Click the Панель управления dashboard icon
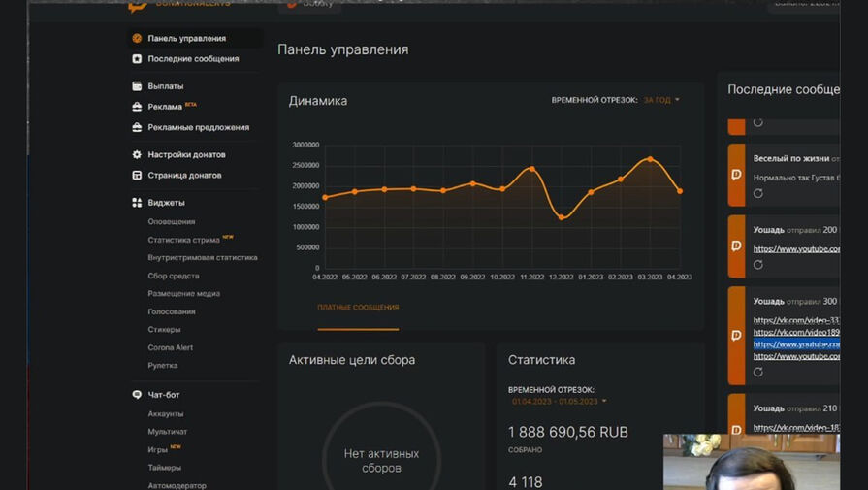 (137, 39)
